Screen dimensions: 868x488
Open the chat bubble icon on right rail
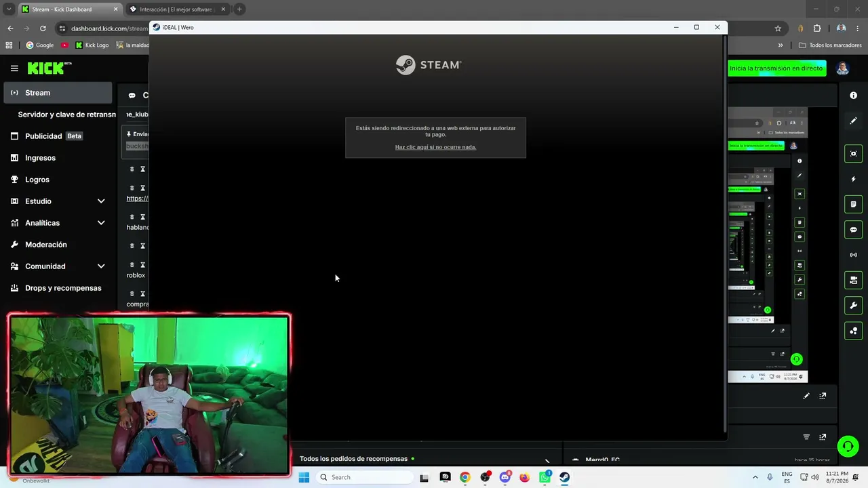pos(853,230)
